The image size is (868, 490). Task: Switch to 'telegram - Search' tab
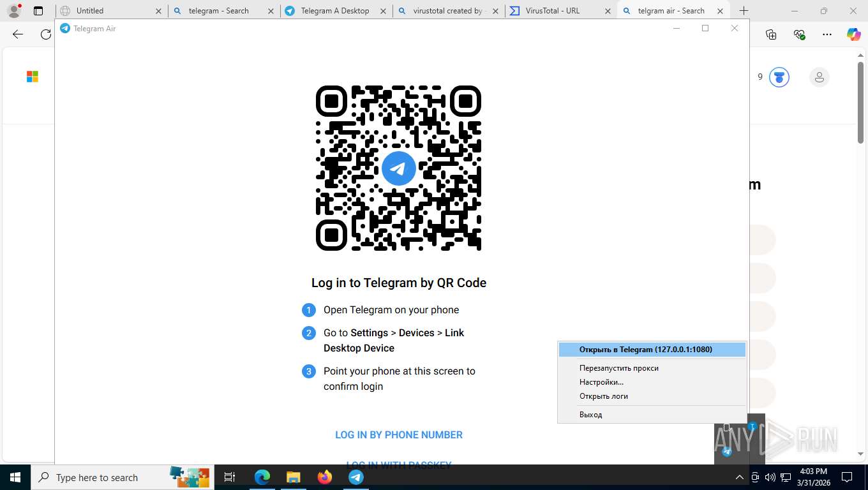(x=224, y=11)
